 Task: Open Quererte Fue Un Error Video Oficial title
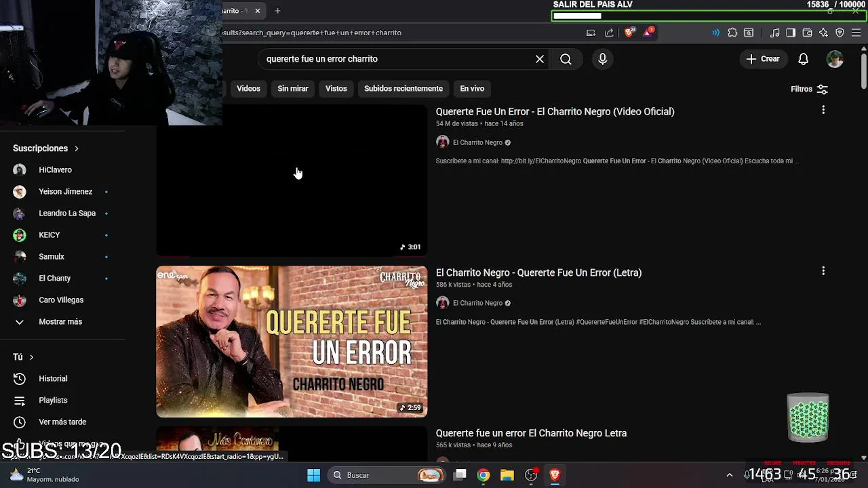555,112
